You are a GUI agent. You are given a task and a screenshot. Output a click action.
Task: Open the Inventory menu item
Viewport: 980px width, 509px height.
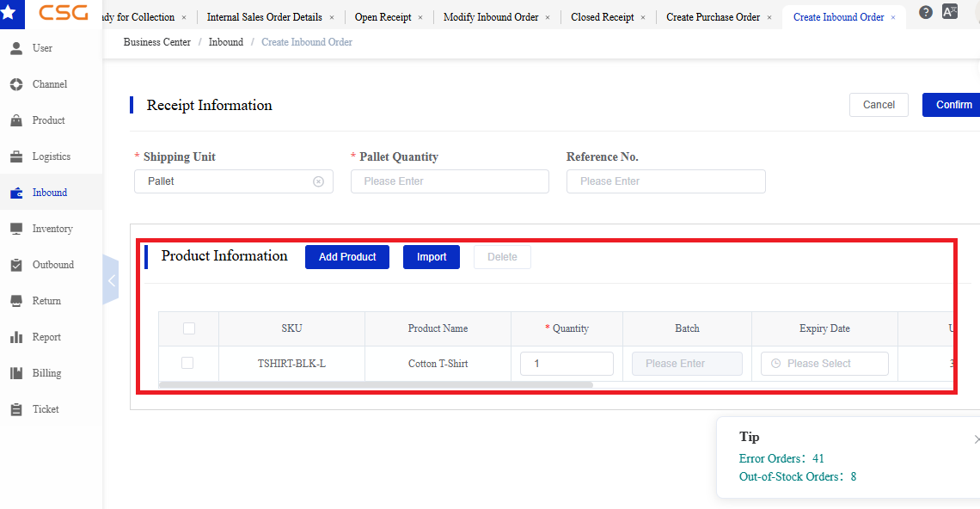tap(52, 229)
